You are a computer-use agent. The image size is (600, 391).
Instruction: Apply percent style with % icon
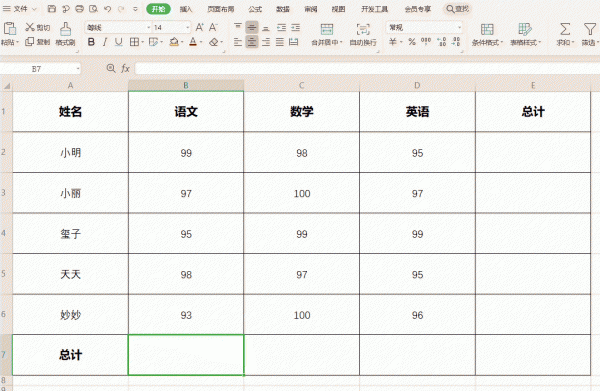412,42
